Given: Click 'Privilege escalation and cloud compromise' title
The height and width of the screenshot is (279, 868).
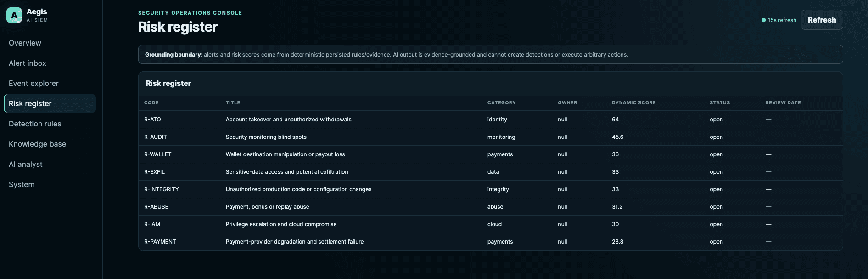Looking at the screenshot, I should [281, 224].
